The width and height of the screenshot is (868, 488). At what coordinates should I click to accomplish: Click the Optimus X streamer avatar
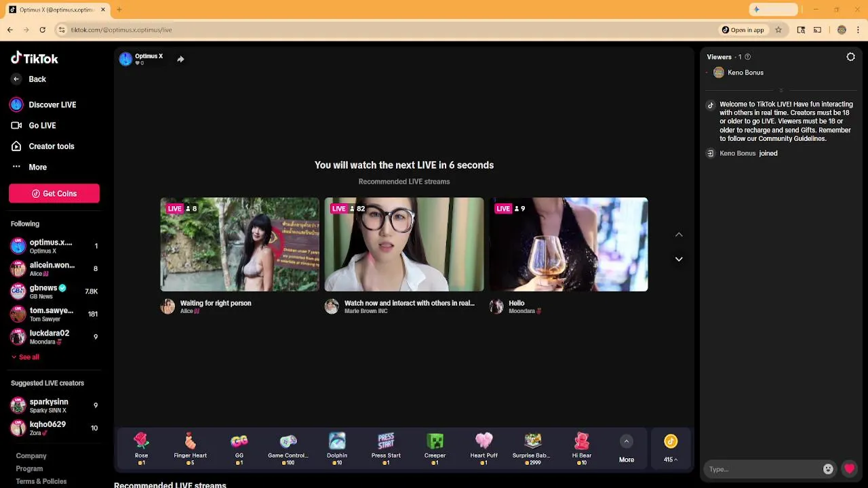coord(125,59)
